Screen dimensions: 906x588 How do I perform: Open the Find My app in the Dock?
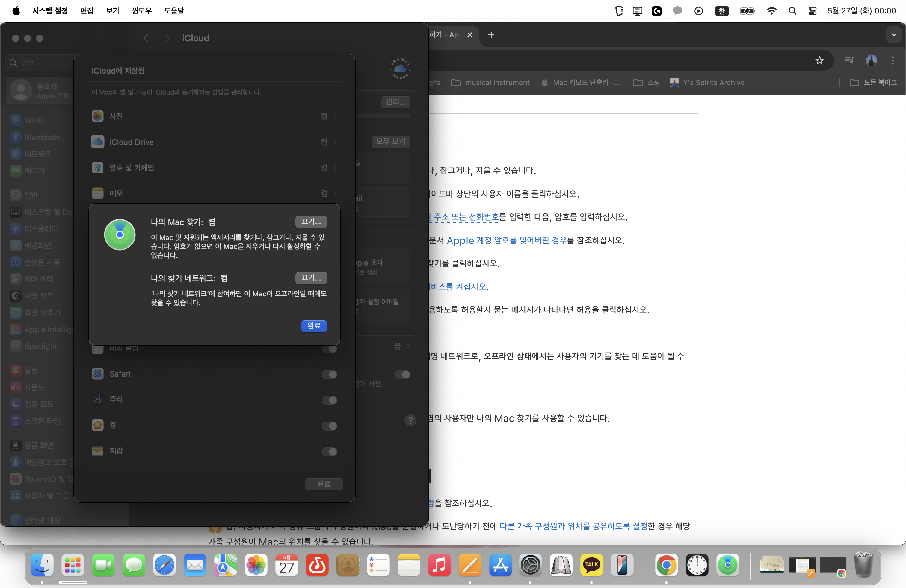click(x=727, y=565)
